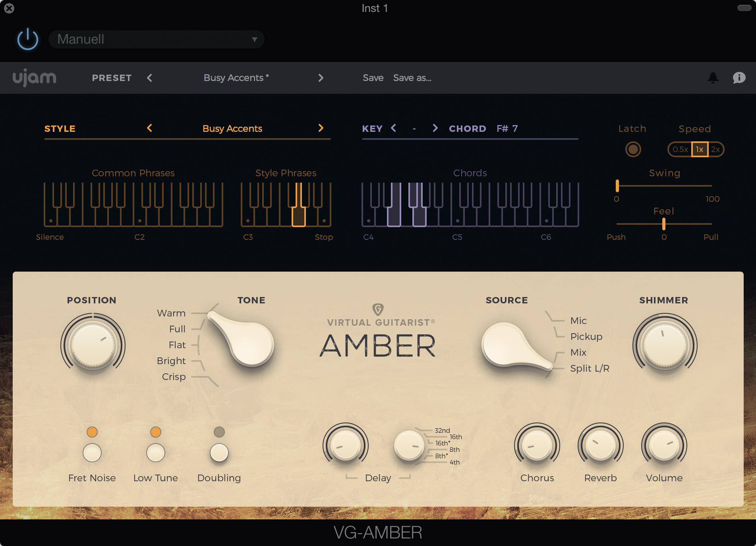The image size is (756, 546).
Task: Toggle the Latch button
Action: pyautogui.click(x=633, y=149)
